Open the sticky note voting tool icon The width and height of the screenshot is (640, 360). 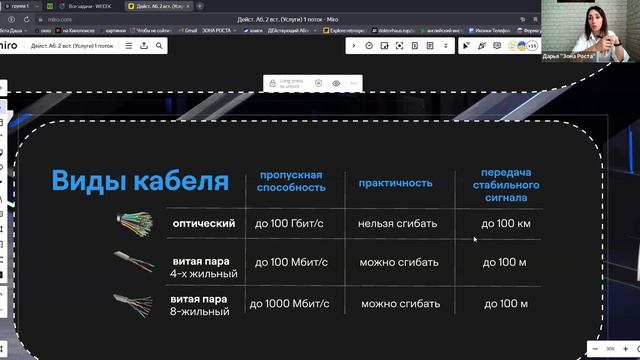[384, 46]
